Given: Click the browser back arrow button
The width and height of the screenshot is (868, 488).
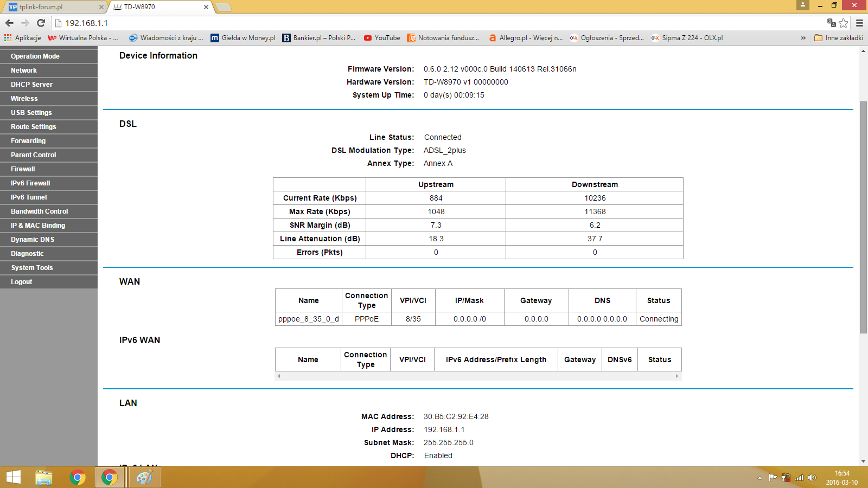Looking at the screenshot, I should coord(9,23).
